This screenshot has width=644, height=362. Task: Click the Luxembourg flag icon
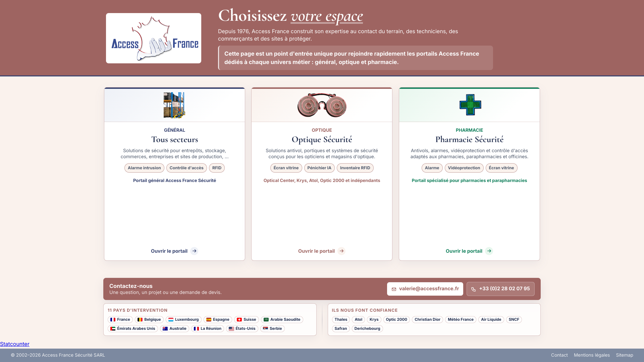[x=171, y=320]
